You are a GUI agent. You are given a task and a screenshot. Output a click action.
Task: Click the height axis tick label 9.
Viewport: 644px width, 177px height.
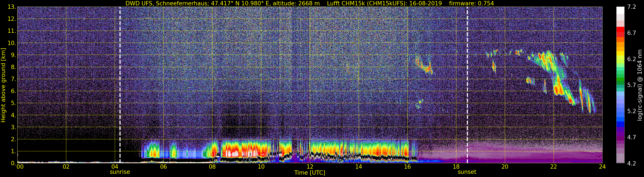click(x=13, y=55)
